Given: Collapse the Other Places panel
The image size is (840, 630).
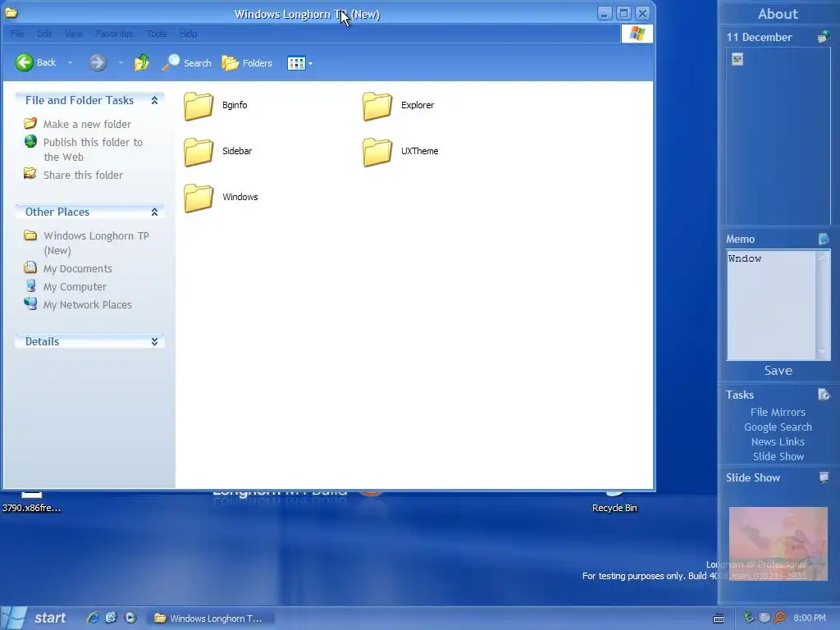Looking at the screenshot, I should (x=154, y=212).
